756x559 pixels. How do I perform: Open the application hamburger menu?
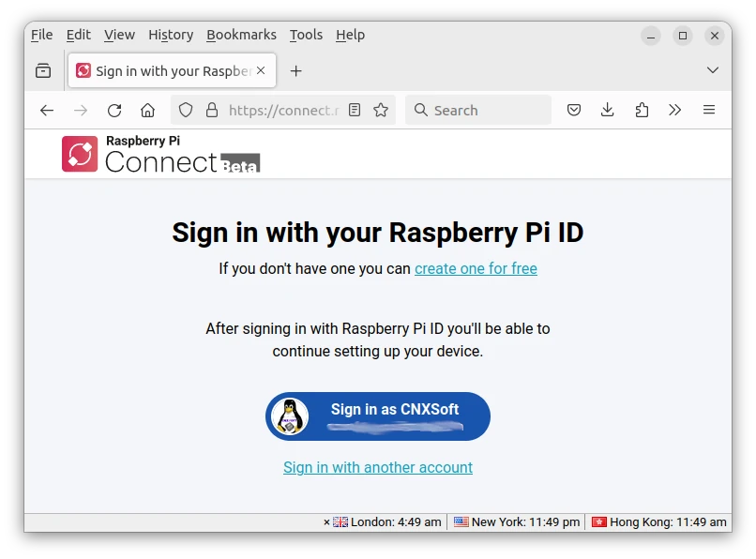click(x=709, y=110)
